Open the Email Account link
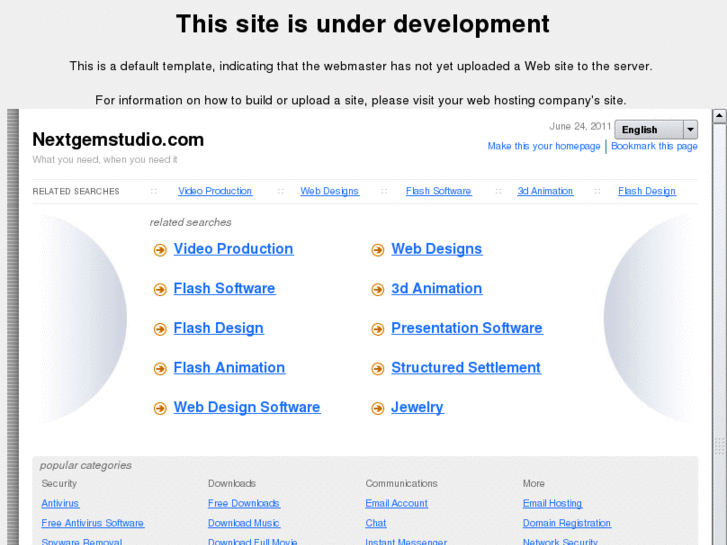The height and width of the screenshot is (545, 727). (396, 503)
